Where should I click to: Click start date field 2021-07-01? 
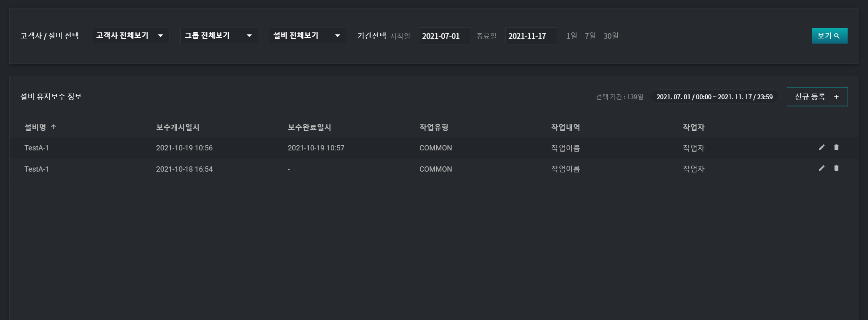[444, 36]
